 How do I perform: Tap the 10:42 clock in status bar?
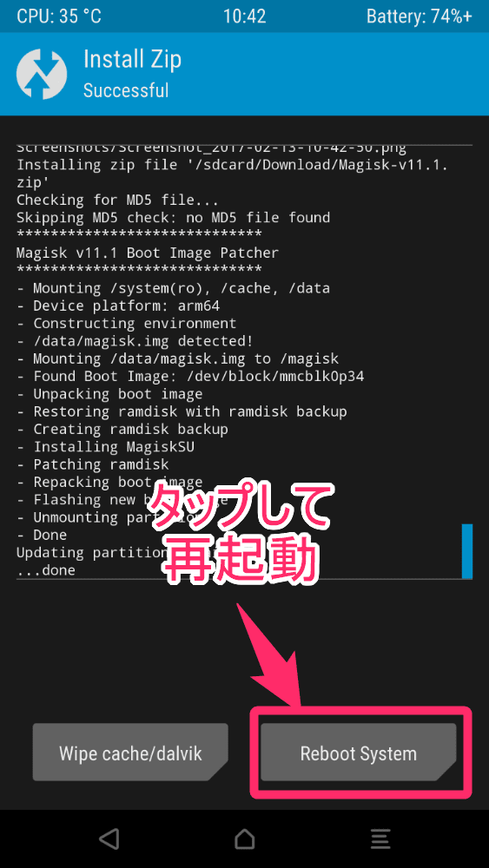point(244,16)
